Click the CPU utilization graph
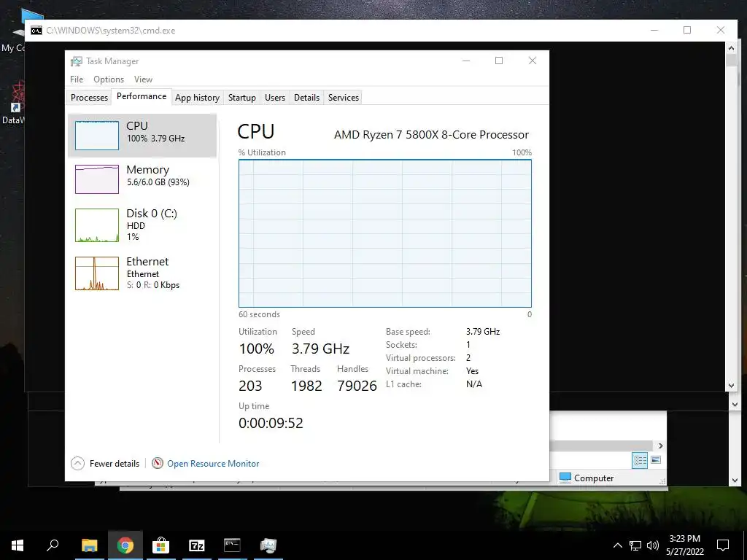The height and width of the screenshot is (560, 747). point(385,233)
